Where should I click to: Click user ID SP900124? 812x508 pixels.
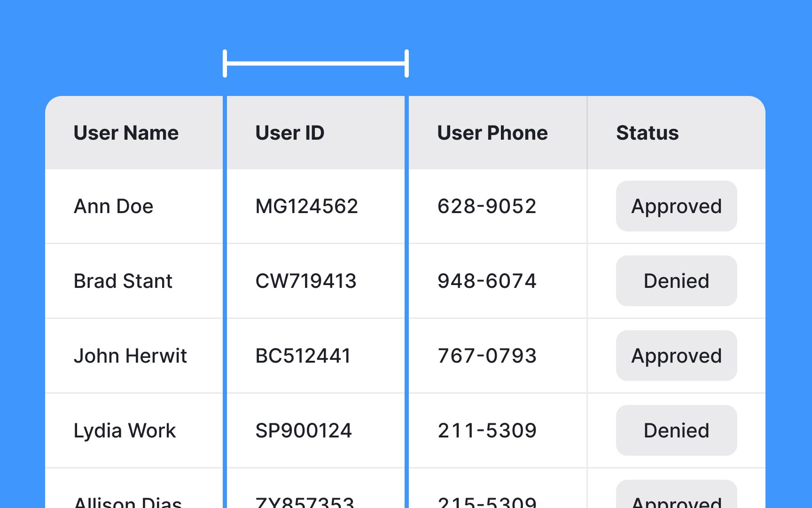[304, 431]
